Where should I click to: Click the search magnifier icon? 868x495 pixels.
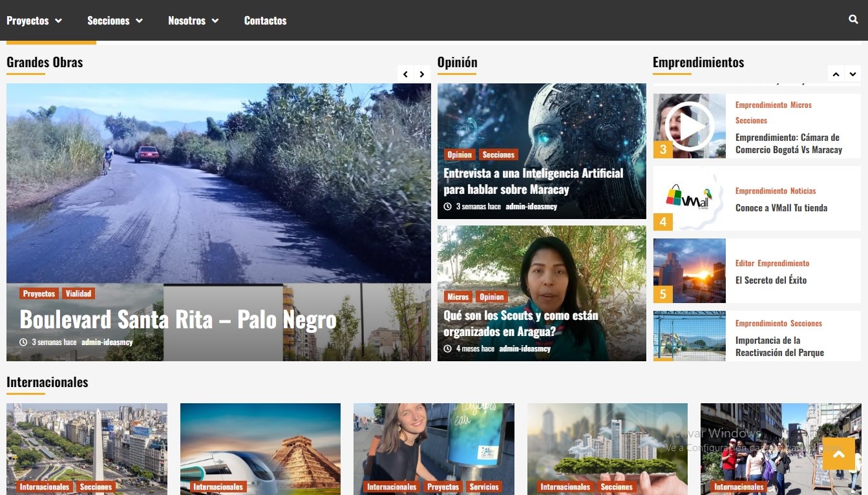[x=853, y=19]
